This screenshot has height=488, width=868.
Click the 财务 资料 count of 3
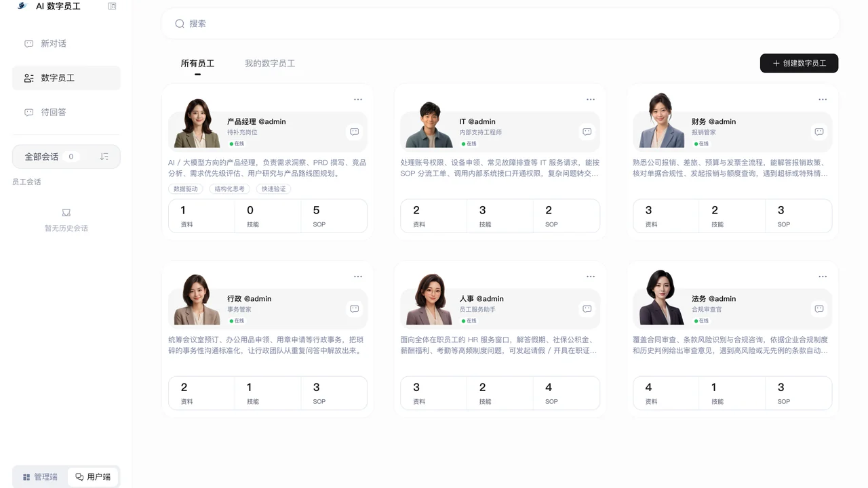tap(648, 210)
